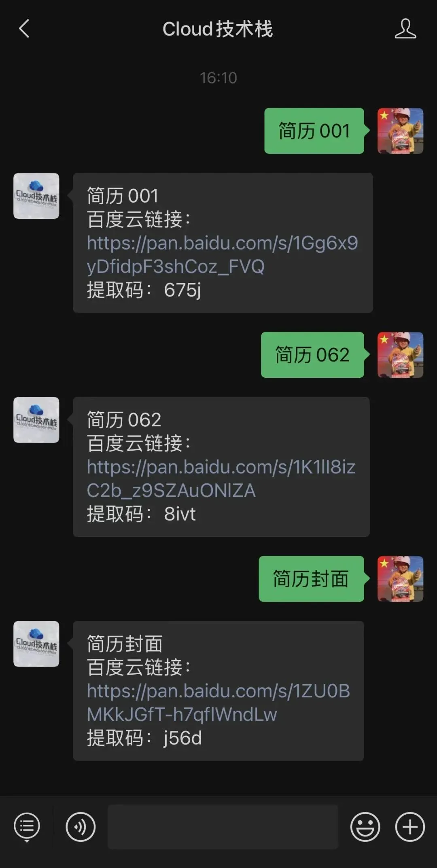Open the Cloud技术栈 profile icon
Image resolution: width=437 pixels, height=868 pixels.
[x=405, y=28]
